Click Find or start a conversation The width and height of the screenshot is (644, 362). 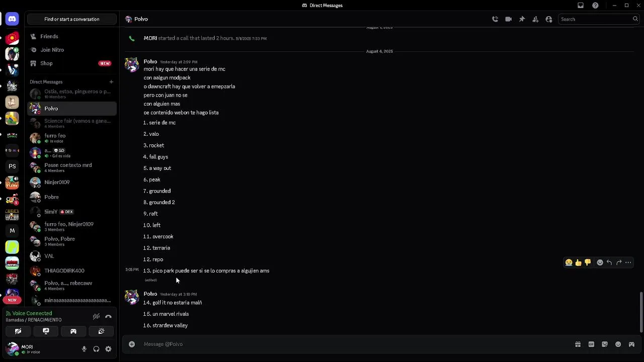click(x=72, y=19)
